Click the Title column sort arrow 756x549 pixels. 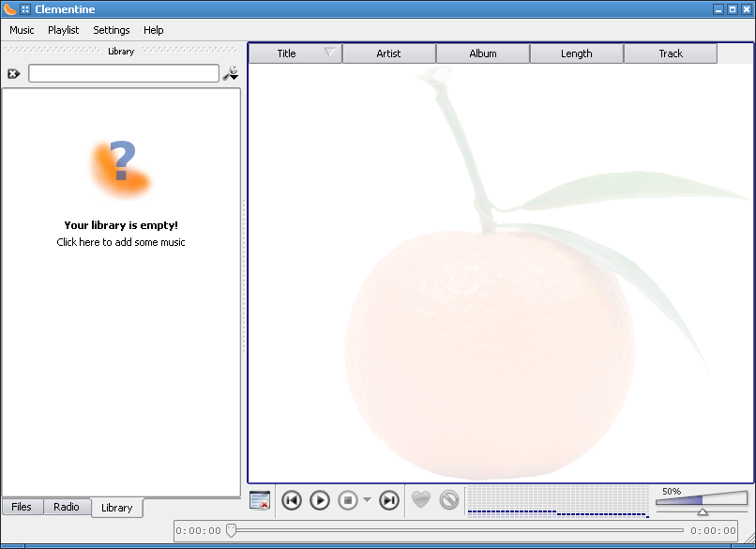tap(329, 53)
